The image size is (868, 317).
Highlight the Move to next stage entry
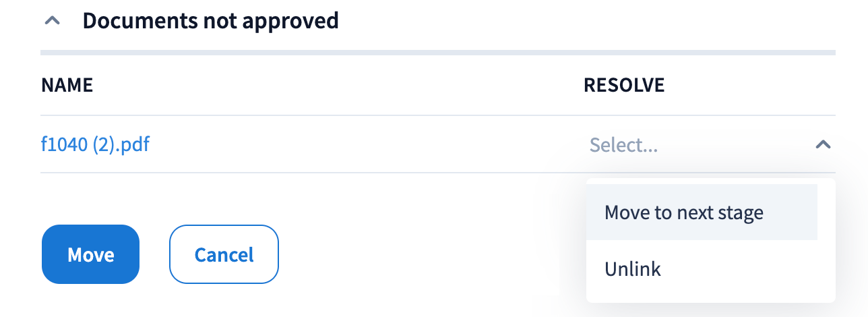click(684, 212)
